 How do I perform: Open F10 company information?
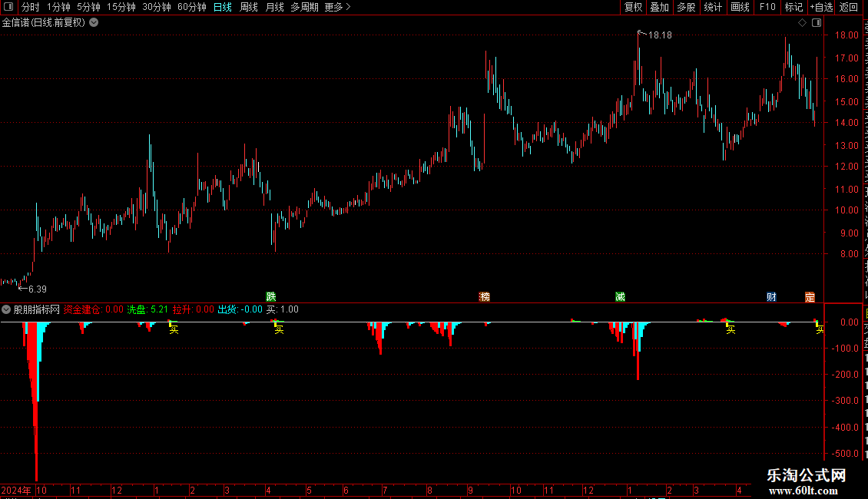pos(767,7)
